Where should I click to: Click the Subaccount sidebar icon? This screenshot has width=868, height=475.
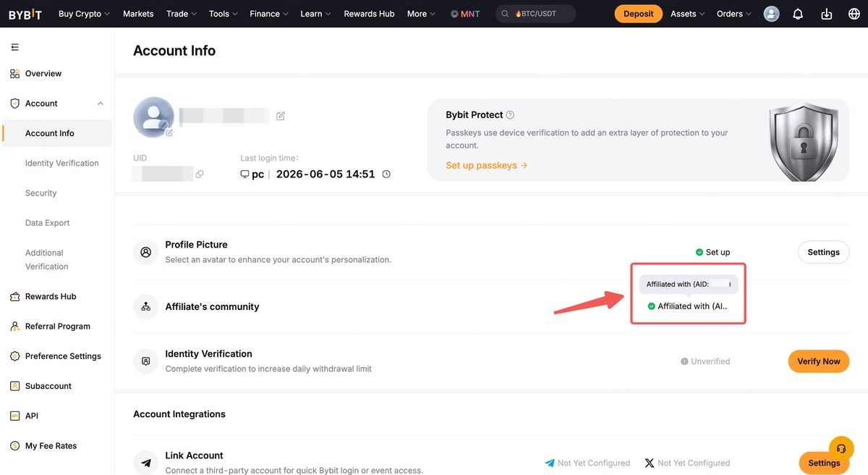click(x=14, y=386)
